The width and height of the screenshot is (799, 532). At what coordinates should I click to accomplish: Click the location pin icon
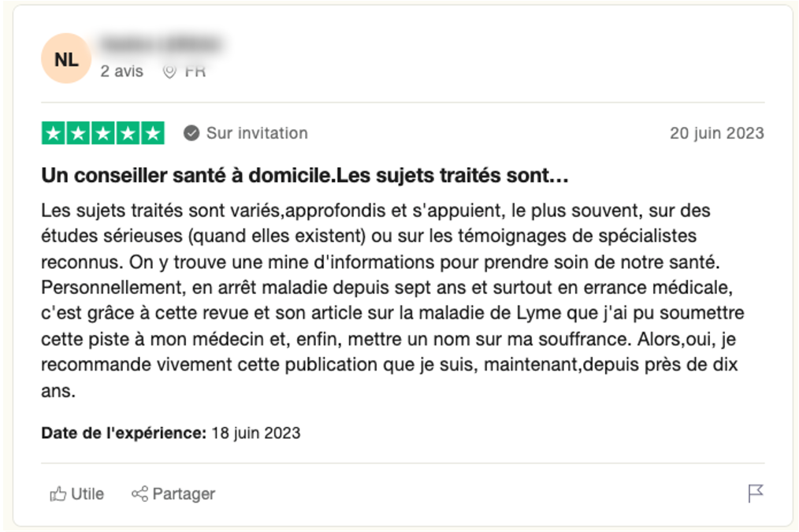pos(169,72)
